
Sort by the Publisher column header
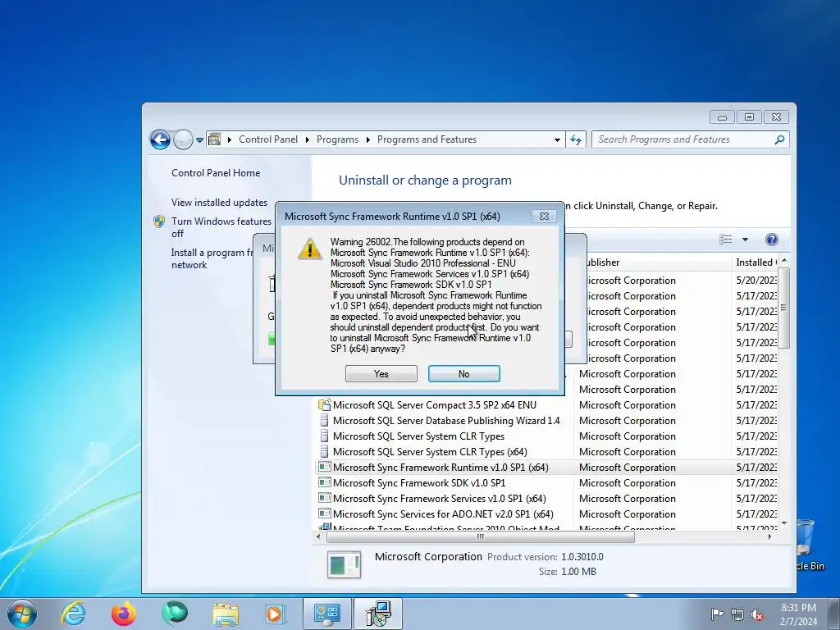(652, 262)
